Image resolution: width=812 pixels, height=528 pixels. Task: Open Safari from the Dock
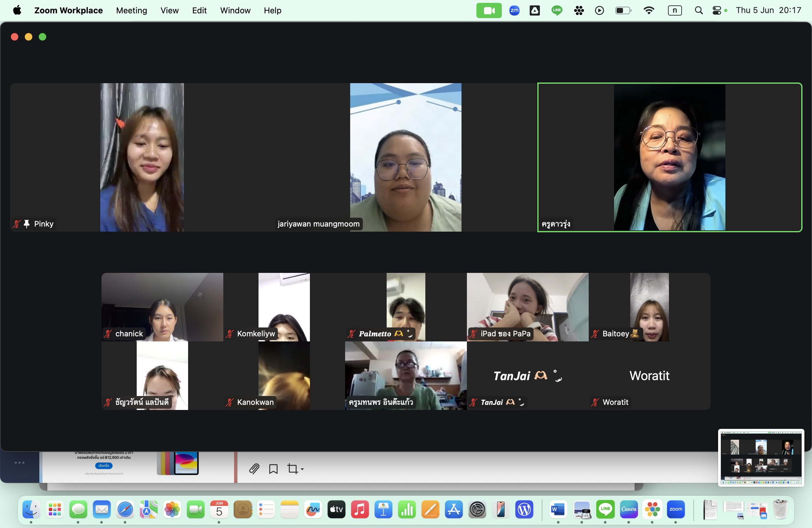click(x=125, y=509)
